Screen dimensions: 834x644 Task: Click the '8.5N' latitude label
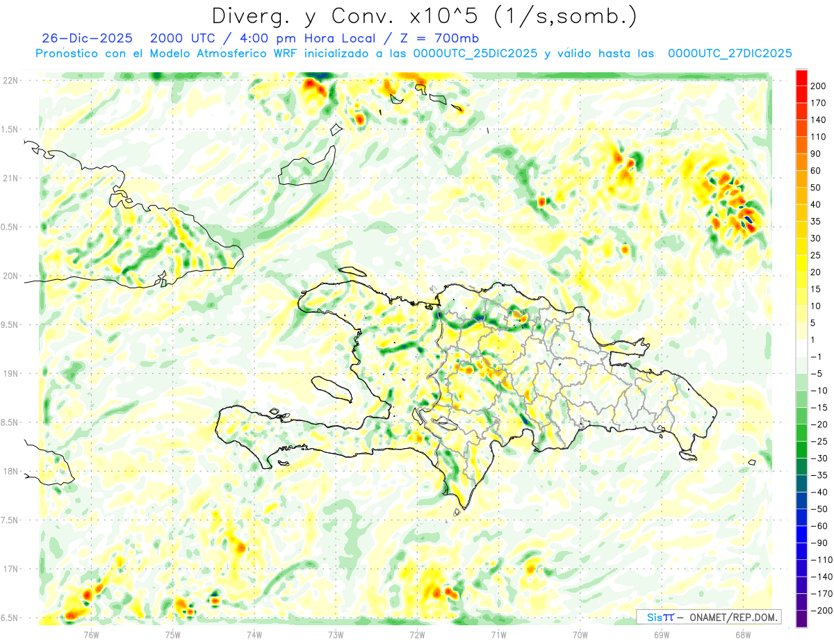[10, 422]
